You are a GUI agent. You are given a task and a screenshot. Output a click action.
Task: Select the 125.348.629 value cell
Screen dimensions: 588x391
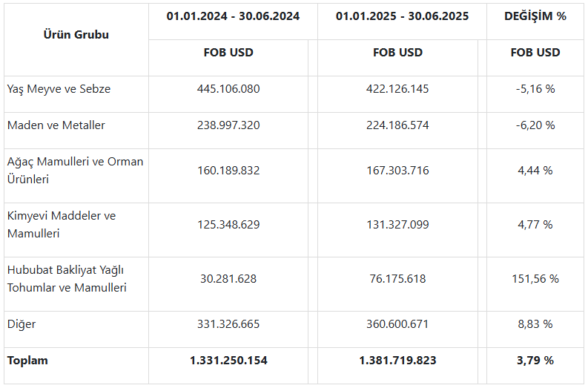coord(228,225)
